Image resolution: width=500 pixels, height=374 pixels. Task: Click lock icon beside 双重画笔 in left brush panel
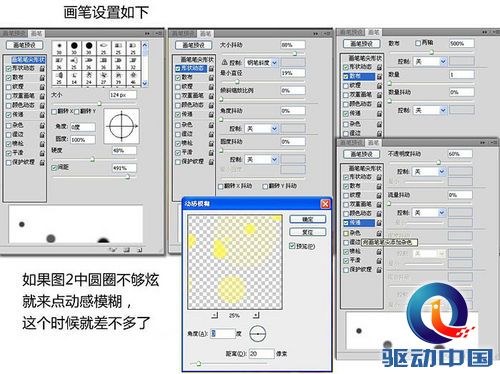point(42,96)
